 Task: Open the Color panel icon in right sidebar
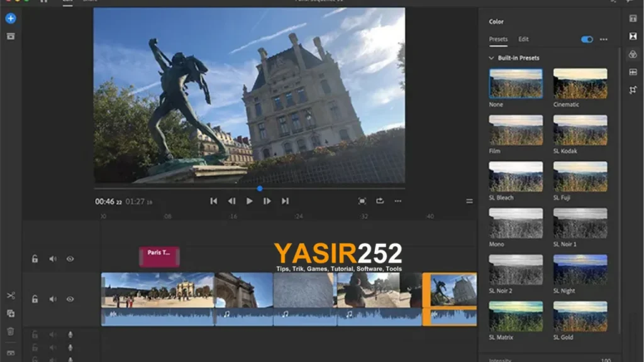click(x=633, y=54)
